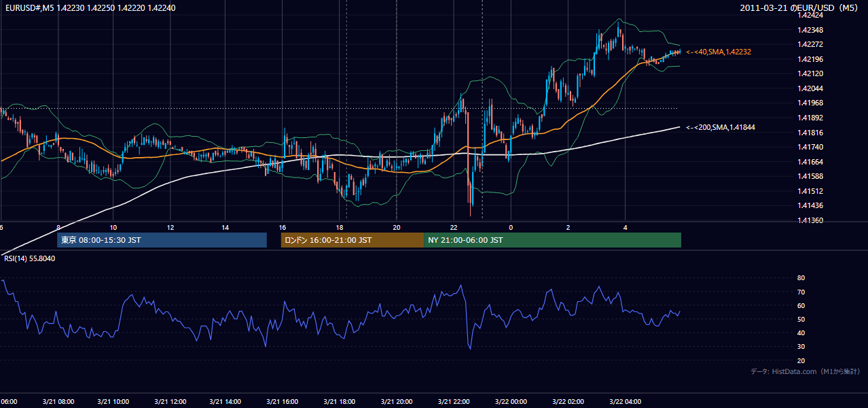Open the HistData.com data source credit
868x408 pixels.
pyautogui.click(x=806, y=371)
